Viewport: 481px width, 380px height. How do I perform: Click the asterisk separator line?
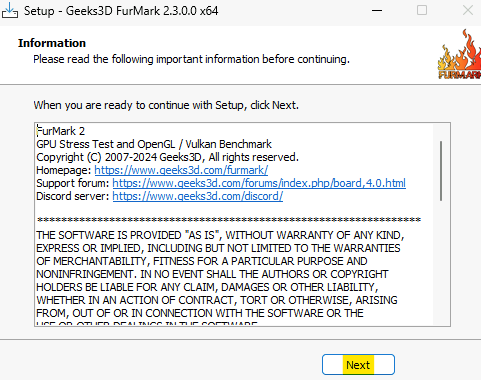click(229, 220)
